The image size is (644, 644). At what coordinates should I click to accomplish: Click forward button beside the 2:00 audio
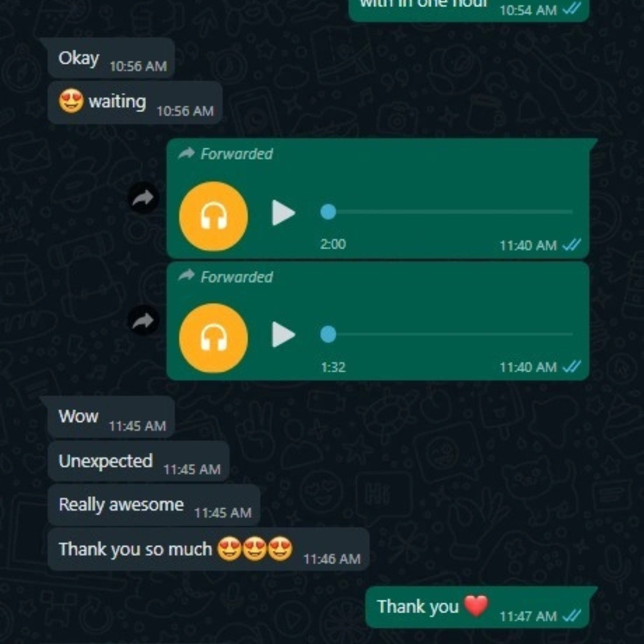143,198
